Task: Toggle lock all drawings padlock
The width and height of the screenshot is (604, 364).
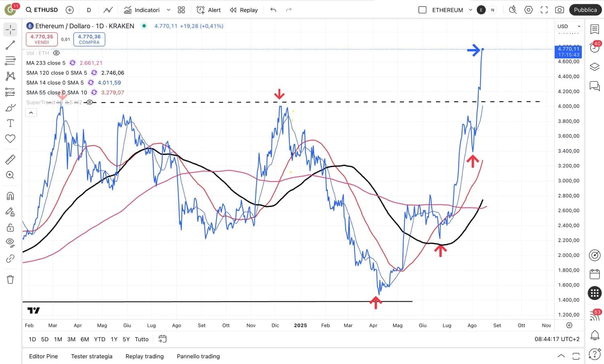Action: pos(10,228)
